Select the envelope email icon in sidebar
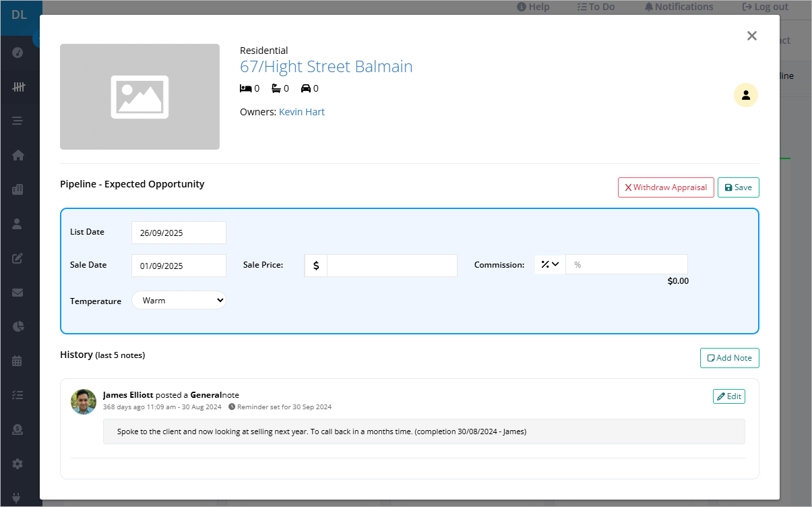 coord(19,292)
